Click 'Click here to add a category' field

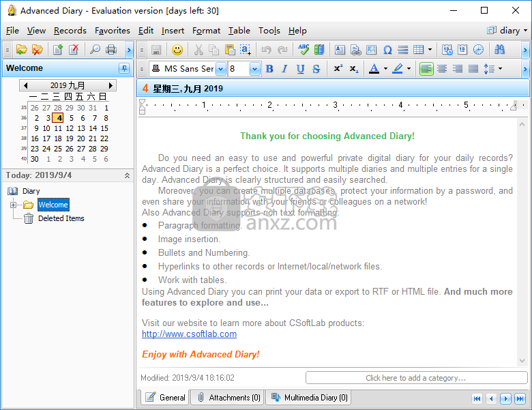tap(416, 378)
